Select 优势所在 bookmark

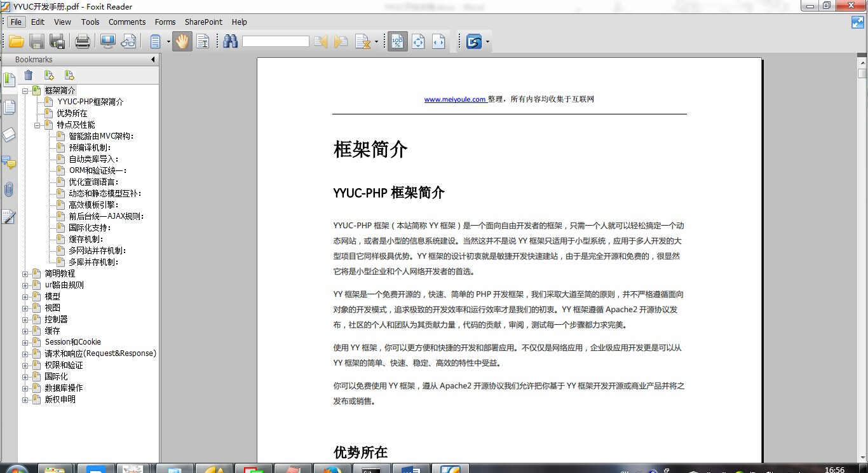pos(72,113)
